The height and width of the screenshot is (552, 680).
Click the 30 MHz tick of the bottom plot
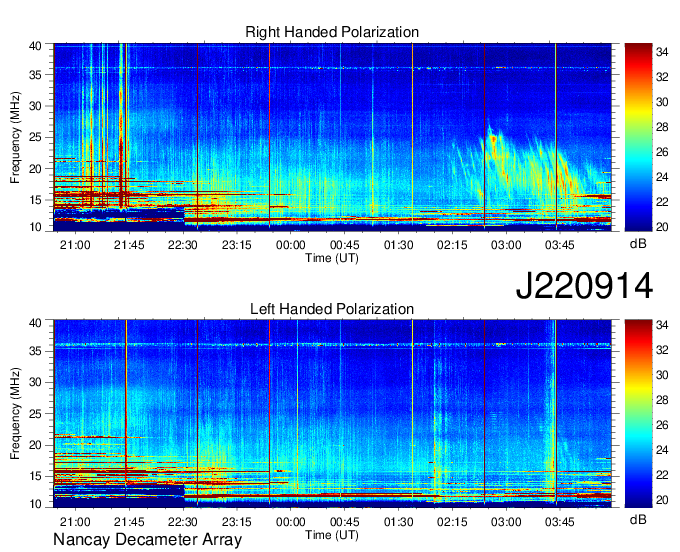(35, 382)
